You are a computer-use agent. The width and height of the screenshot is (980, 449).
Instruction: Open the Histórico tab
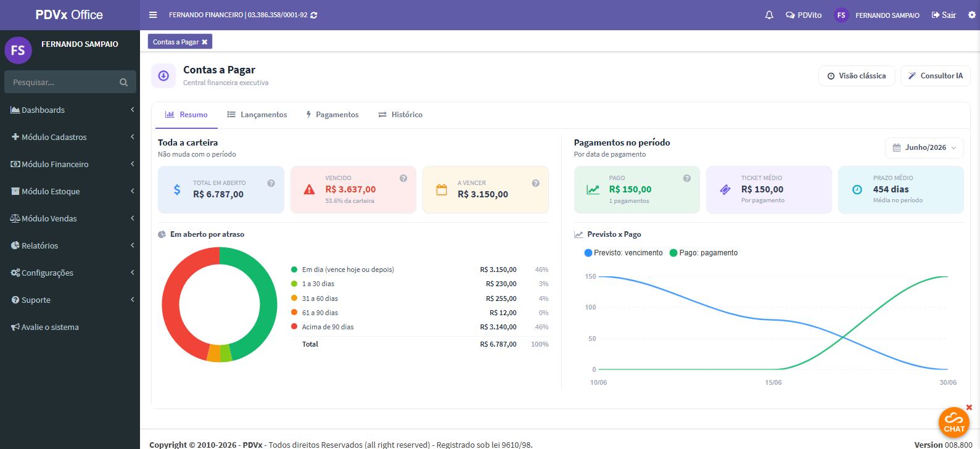[x=400, y=115]
